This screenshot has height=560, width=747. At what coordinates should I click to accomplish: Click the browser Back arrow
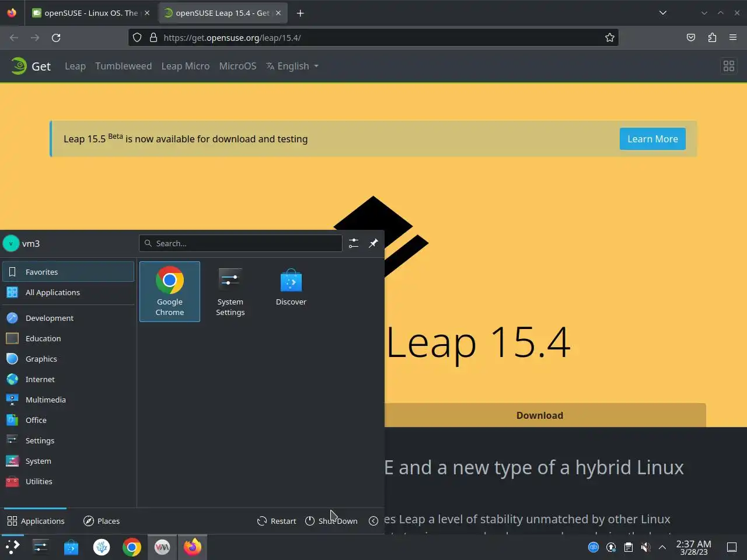click(14, 37)
